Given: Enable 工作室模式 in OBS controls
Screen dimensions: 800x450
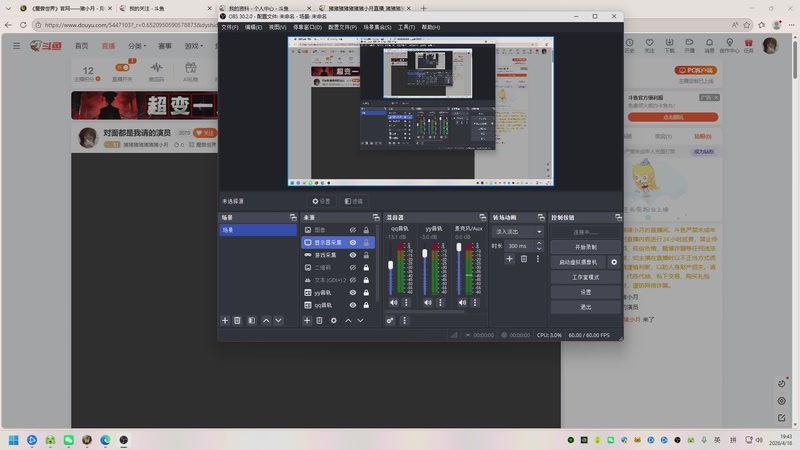Looking at the screenshot, I should pos(585,277).
